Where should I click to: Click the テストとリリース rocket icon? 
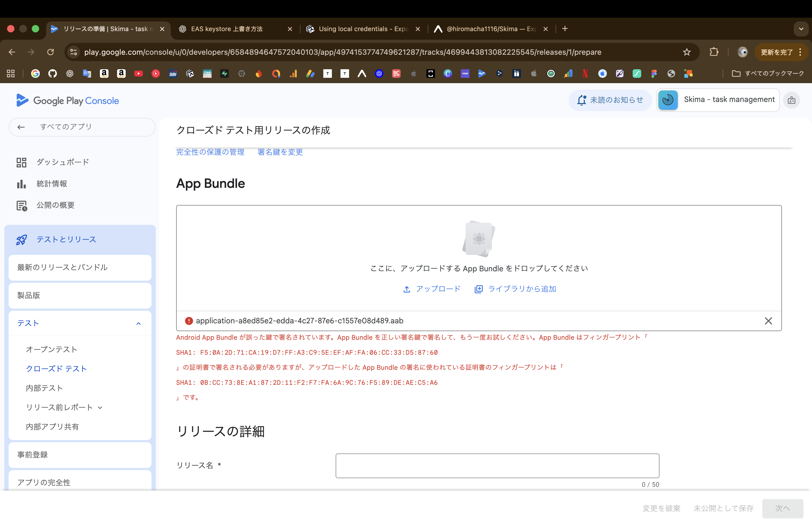coord(21,239)
